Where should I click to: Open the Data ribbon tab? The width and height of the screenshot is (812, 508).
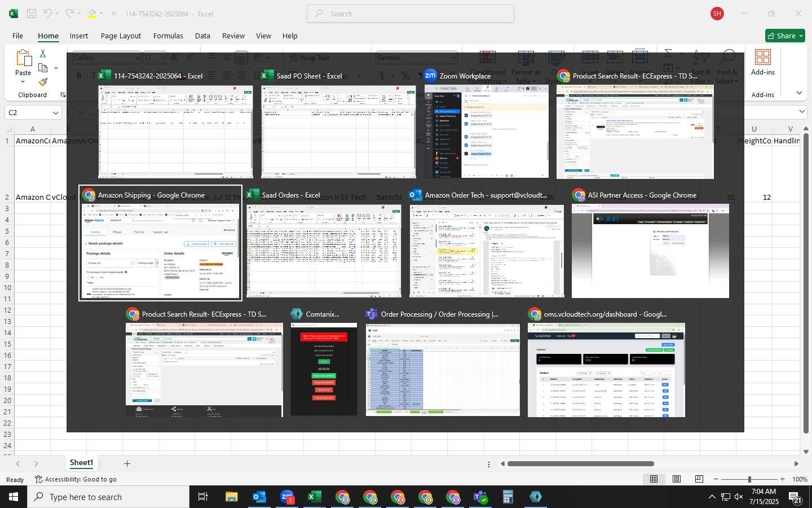click(202, 36)
